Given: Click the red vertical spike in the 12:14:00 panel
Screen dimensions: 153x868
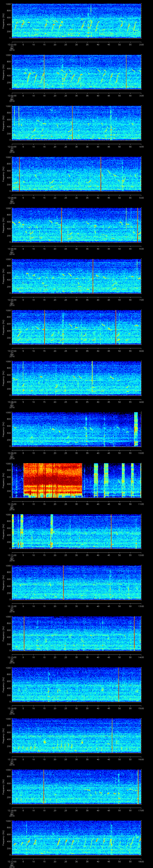Looking at the screenshot, I should click(x=119, y=685).
